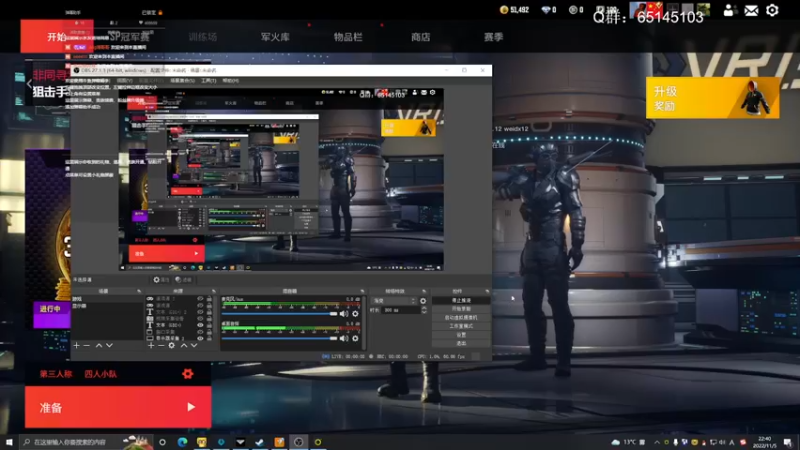
Task: Pop out the Scene Transitions dock header icon
Action: point(424,291)
